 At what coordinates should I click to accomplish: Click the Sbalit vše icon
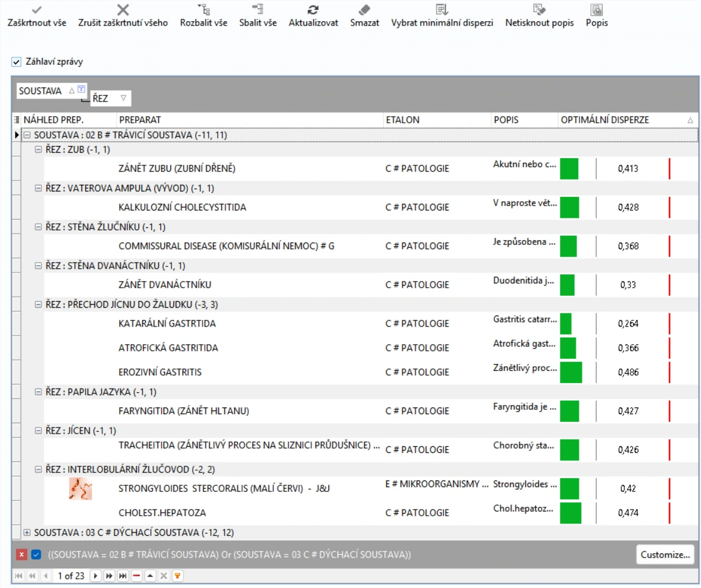(x=258, y=9)
